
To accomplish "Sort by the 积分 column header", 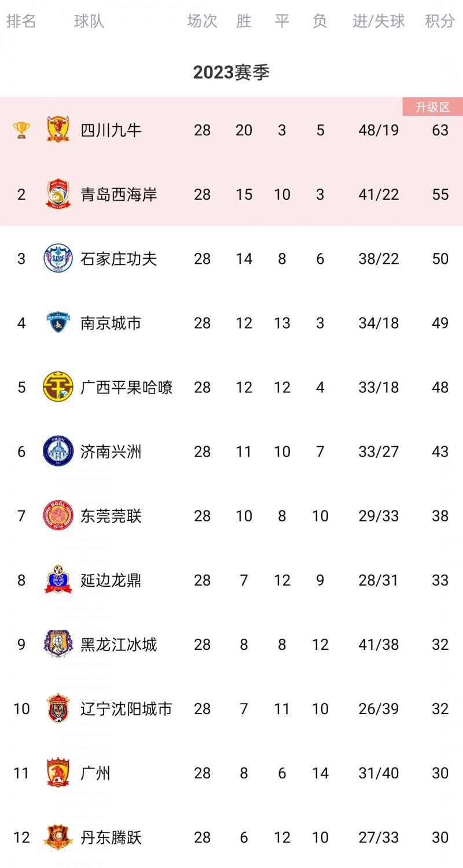I will pos(440,21).
